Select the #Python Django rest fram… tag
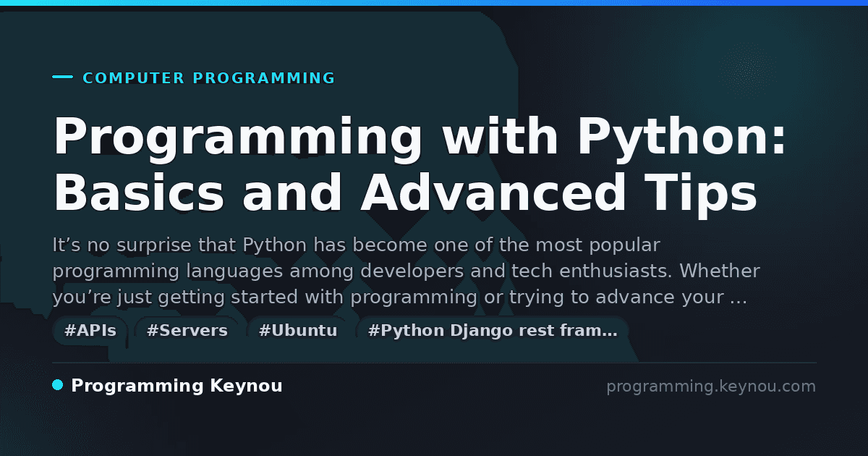 coord(493,331)
